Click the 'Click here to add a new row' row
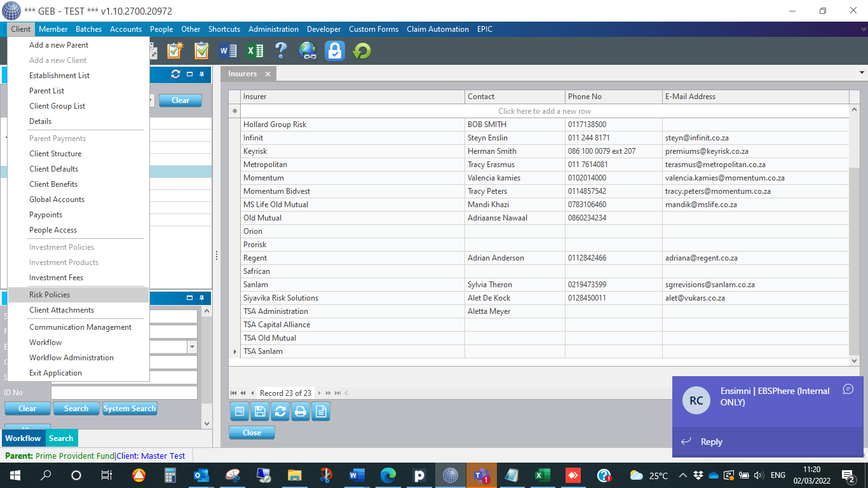The image size is (868, 488). [x=545, y=111]
